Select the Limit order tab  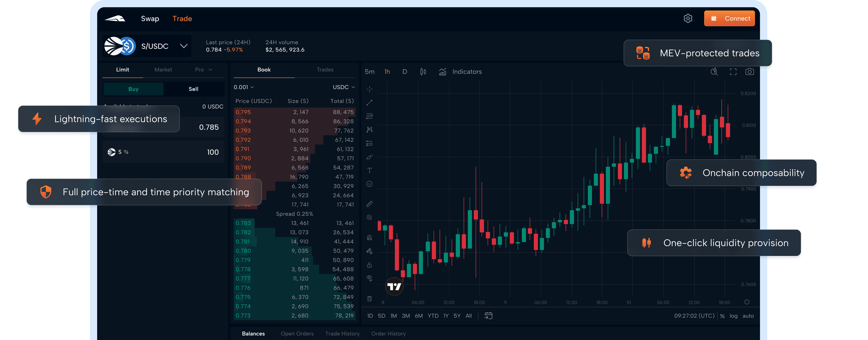coord(123,70)
